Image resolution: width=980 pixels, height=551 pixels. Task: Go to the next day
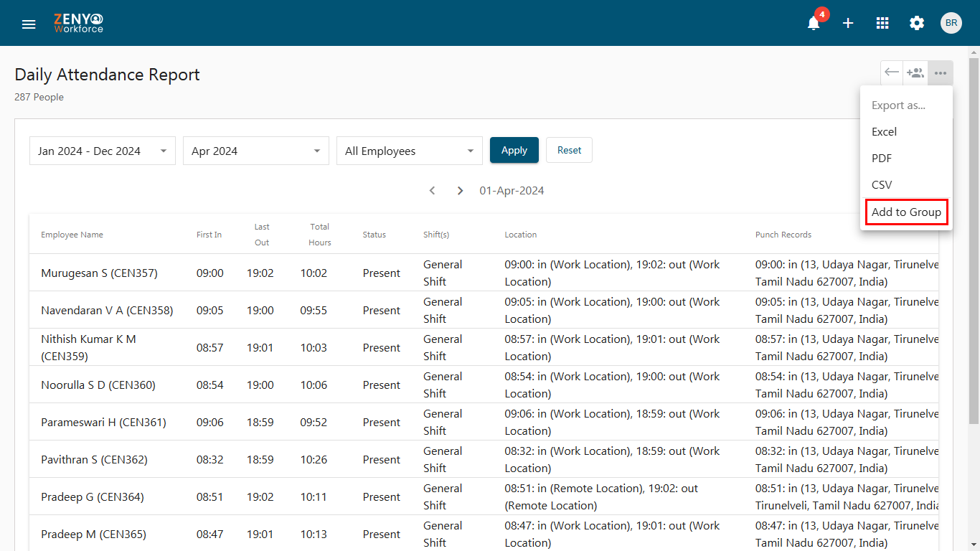tap(461, 191)
